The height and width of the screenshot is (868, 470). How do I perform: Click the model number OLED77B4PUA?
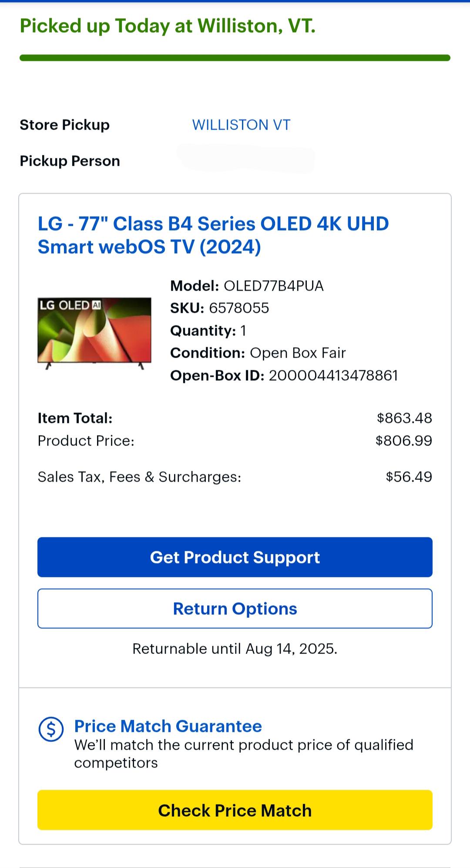click(x=273, y=286)
